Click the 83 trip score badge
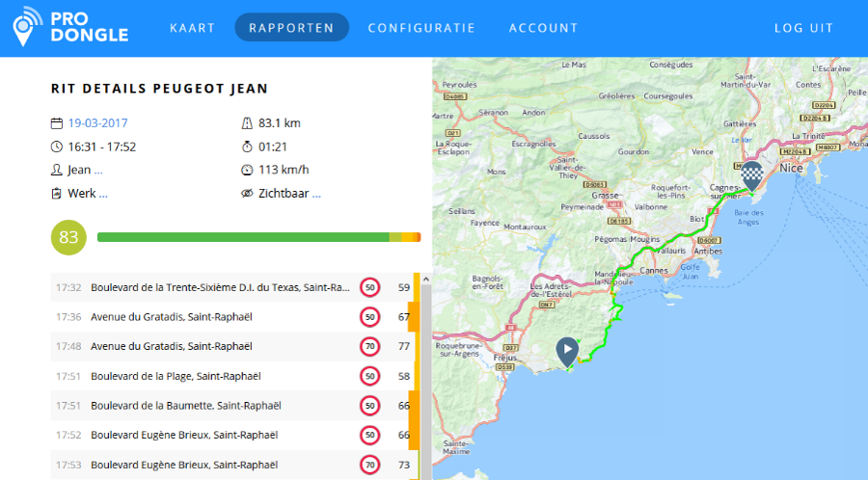Viewport: 868px width, 480px height. point(68,237)
